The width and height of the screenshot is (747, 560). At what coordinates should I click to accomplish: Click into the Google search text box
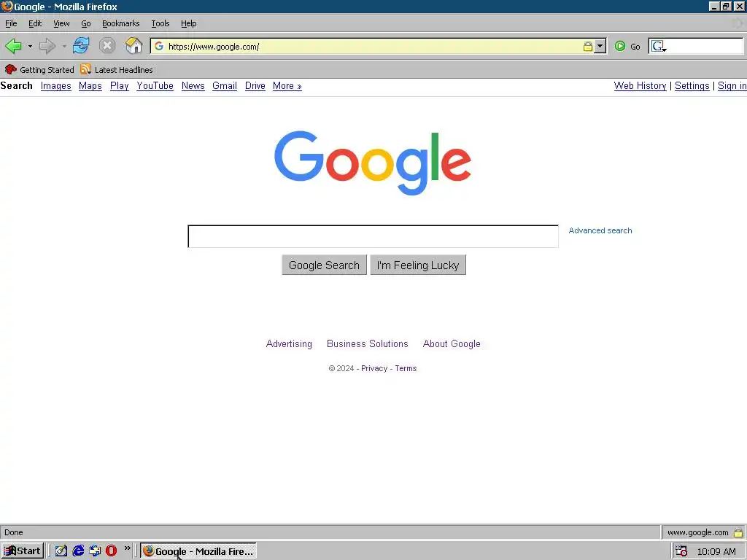[373, 236]
